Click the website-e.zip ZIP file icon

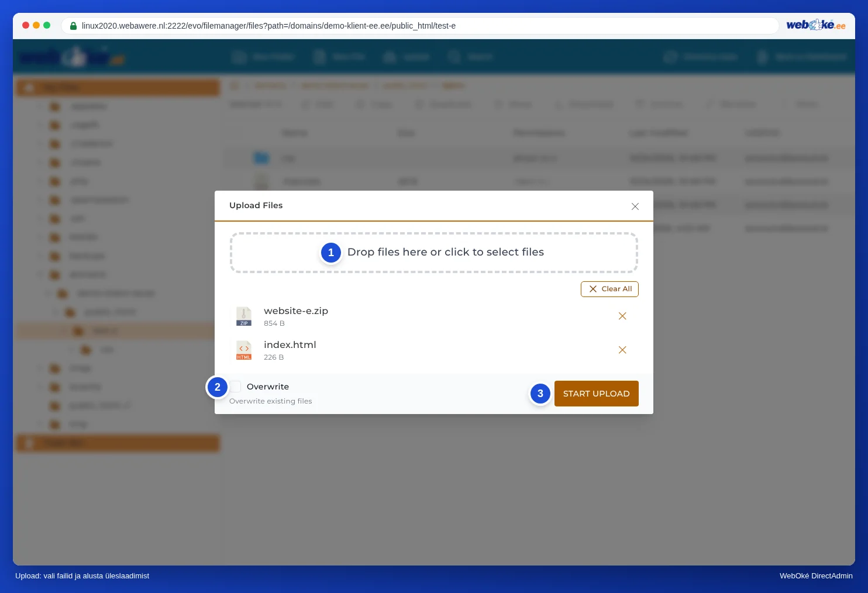pos(244,316)
